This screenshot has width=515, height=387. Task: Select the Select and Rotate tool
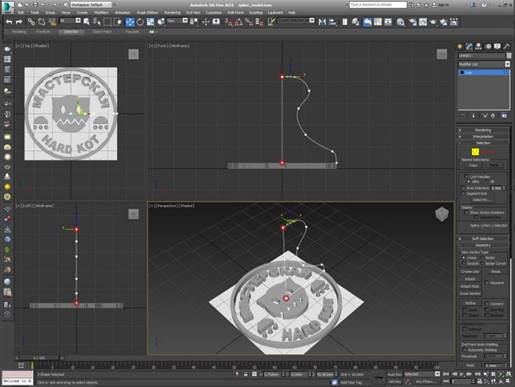click(140, 22)
